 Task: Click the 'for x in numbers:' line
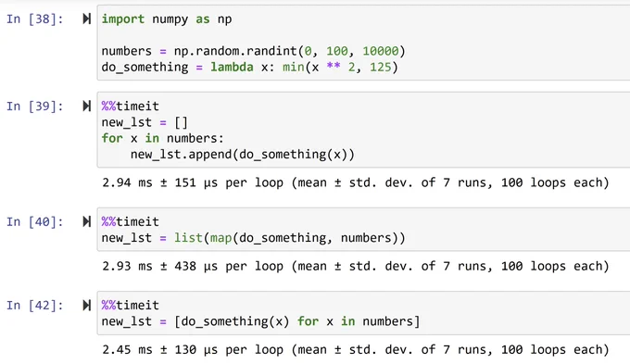click(162, 138)
